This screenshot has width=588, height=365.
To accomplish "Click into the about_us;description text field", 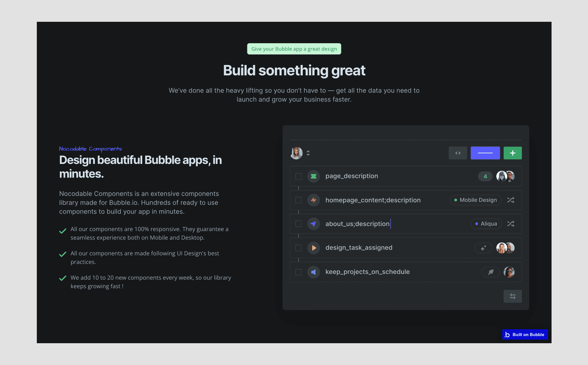I will tap(357, 224).
